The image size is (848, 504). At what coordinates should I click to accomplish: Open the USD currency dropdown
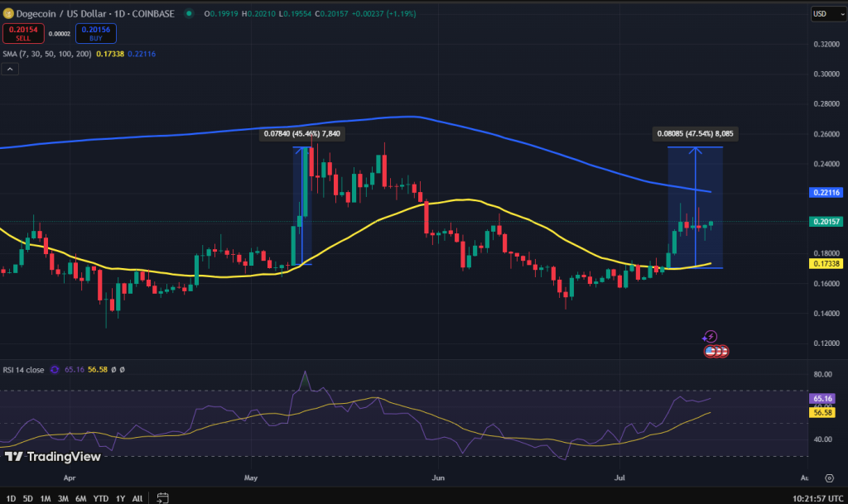tap(828, 13)
